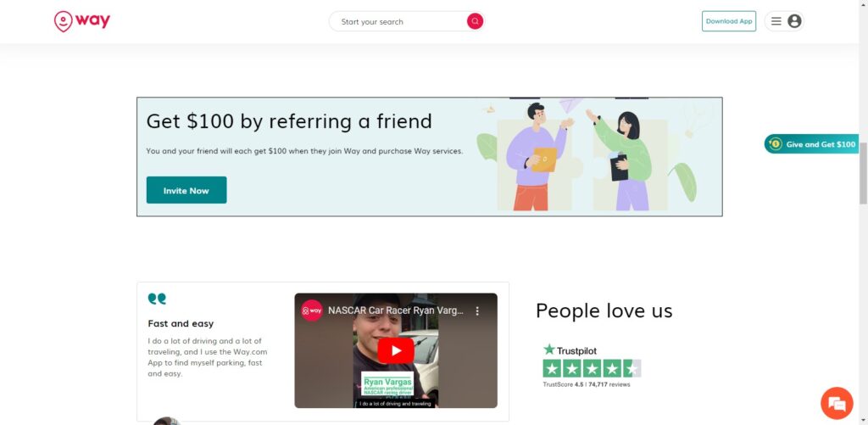Click the coin icon on referral tab
The height and width of the screenshot is (425, 868).
[x=776, y=144]
